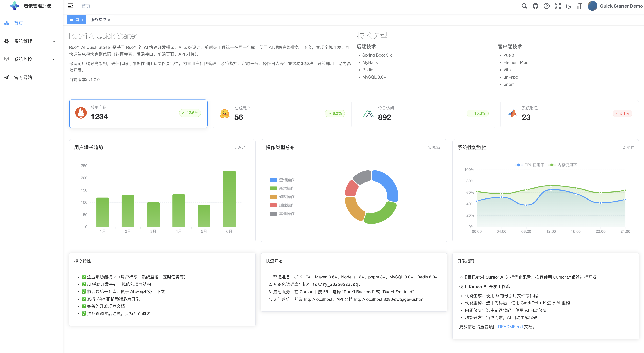Screen dimensions: 644x353
Task: Switch to the 首页 tab
Action: click(77, 19)
